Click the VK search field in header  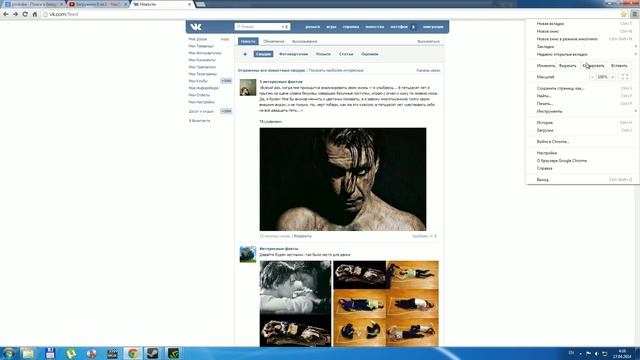click(262, 27)
